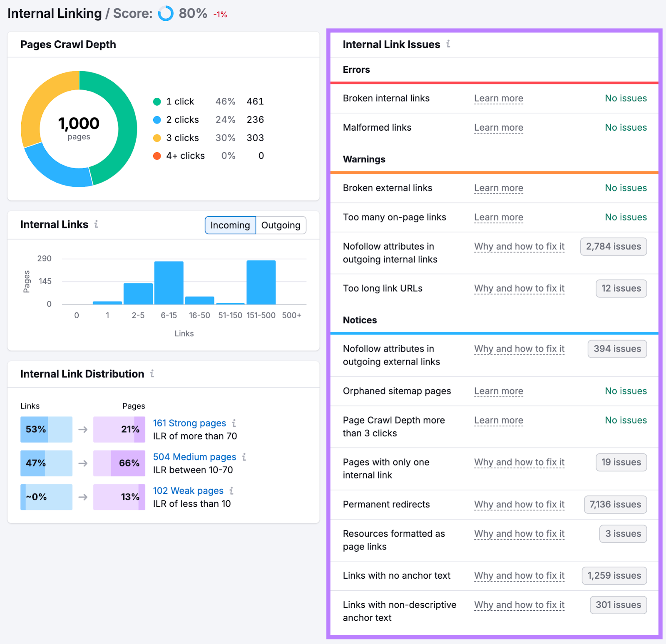
Task: Click info icon next to Internal Link Issues
Action: point(448,44)
